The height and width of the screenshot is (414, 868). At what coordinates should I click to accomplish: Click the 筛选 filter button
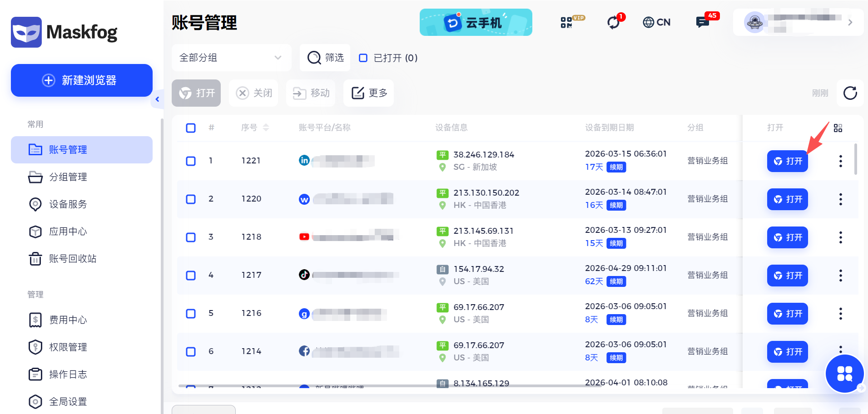325,58
